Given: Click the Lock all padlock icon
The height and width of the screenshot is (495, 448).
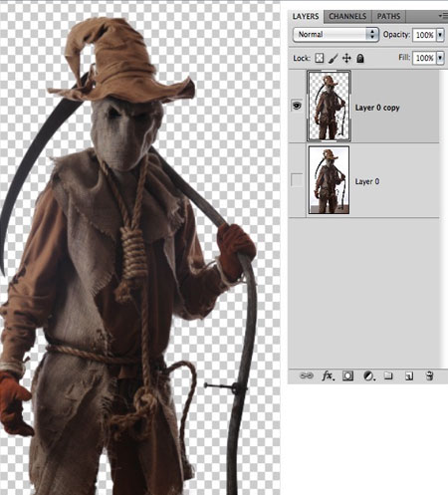Looking at the screenshot, I should pos(360,59).
